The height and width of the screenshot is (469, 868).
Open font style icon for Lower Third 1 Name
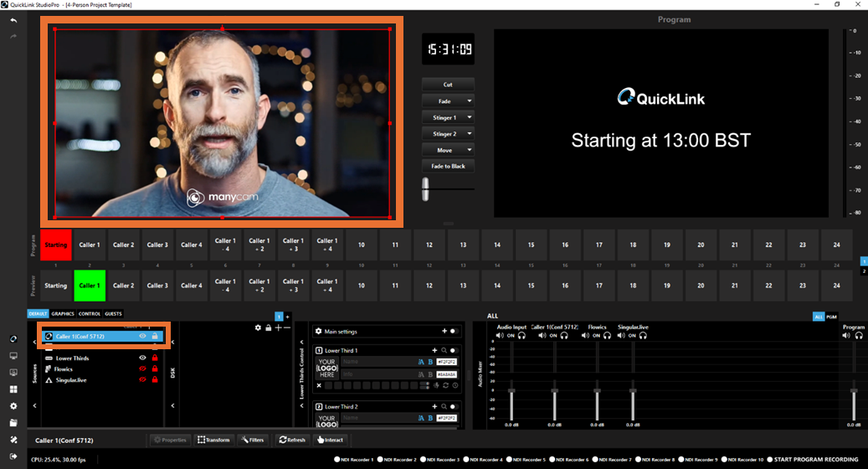421,362
